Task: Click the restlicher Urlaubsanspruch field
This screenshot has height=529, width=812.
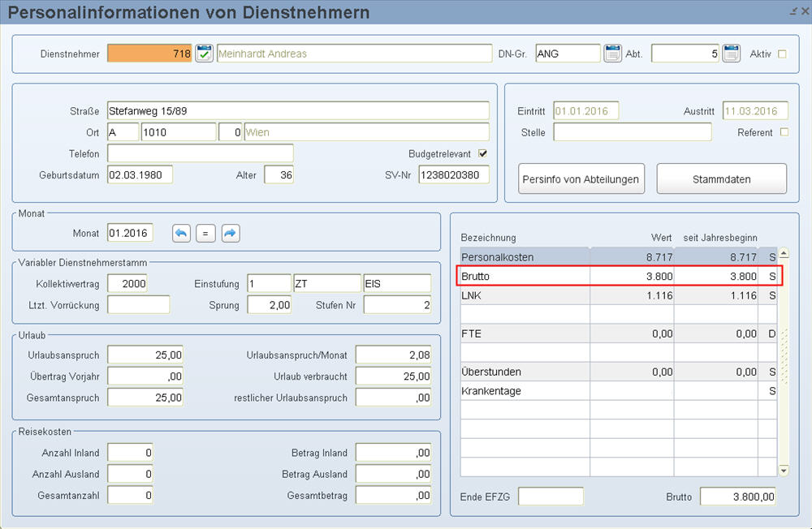Action: (393, 398)
